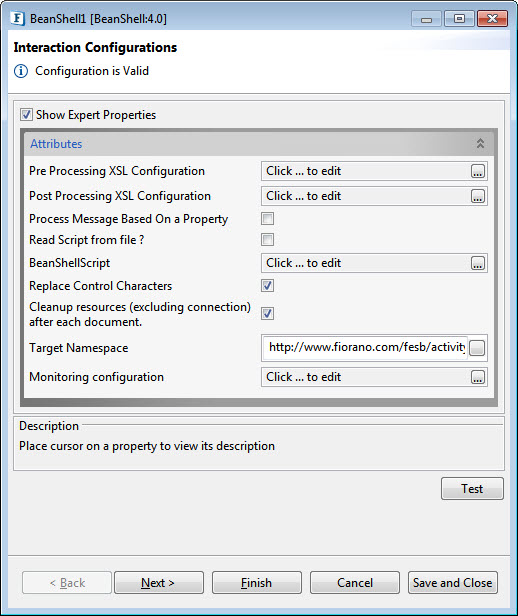Toggle Show Expert Properties checkbox
Screen dimensions: 518x616
point(26,115)
